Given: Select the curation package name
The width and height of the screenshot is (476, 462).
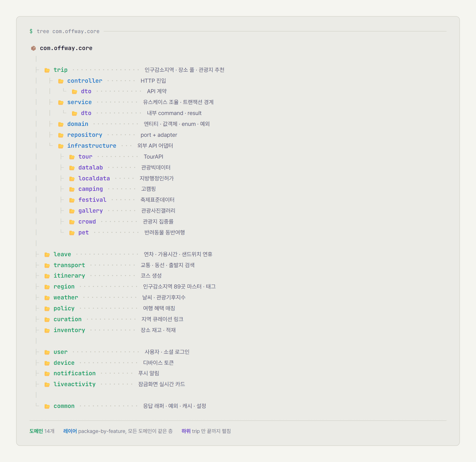Looking at the screenshot, I should coord(67,319).
